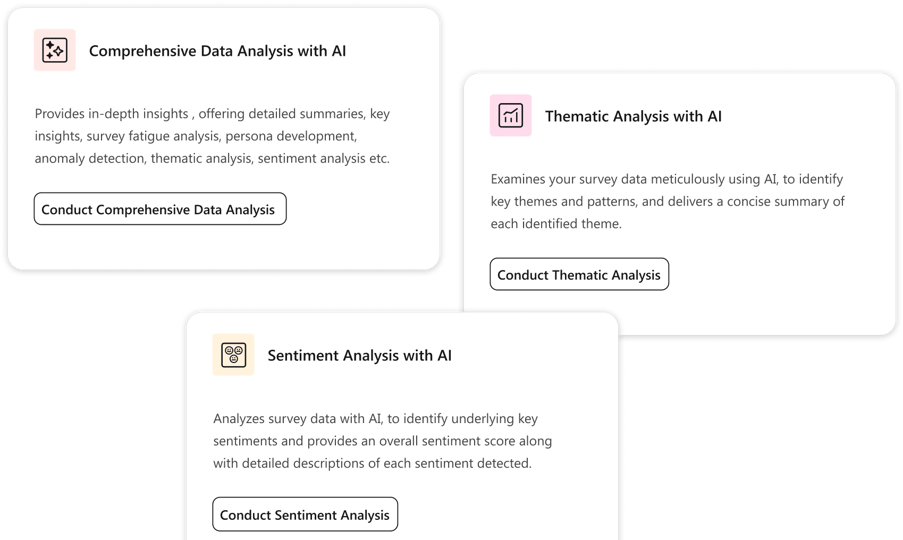Click the Sentiment Analysis description paragraph
This screenshot has width=903, height=540.
tap(382, 441)
